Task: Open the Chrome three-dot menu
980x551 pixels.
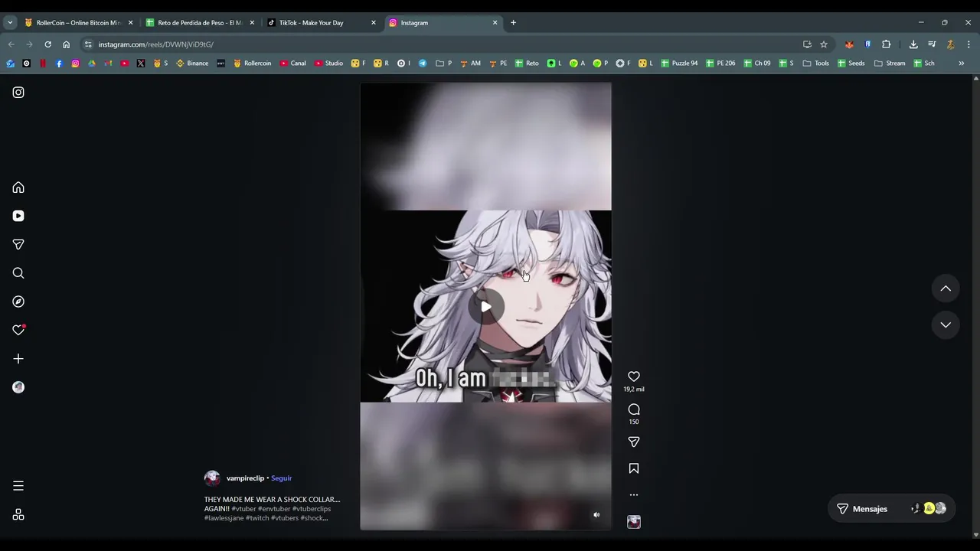Action: tap(969, 44)
